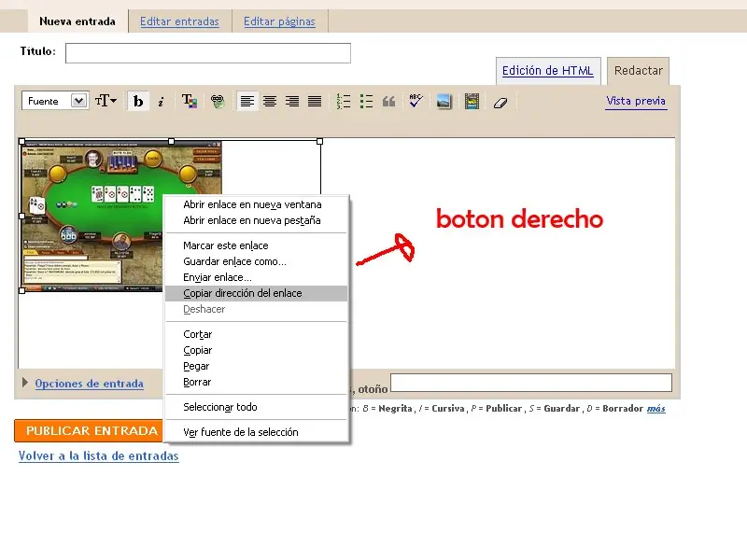Open the Fuente font dropdown

coord(55,101)
